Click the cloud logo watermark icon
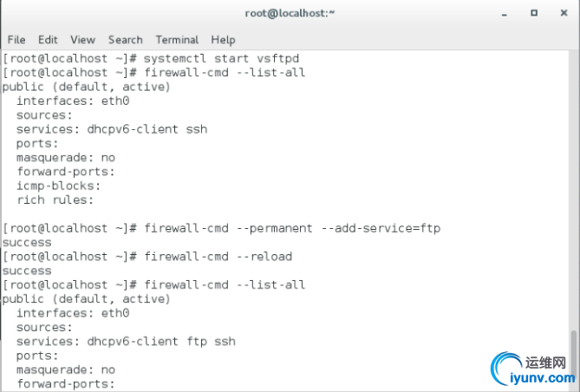 (x=506, y=368)
